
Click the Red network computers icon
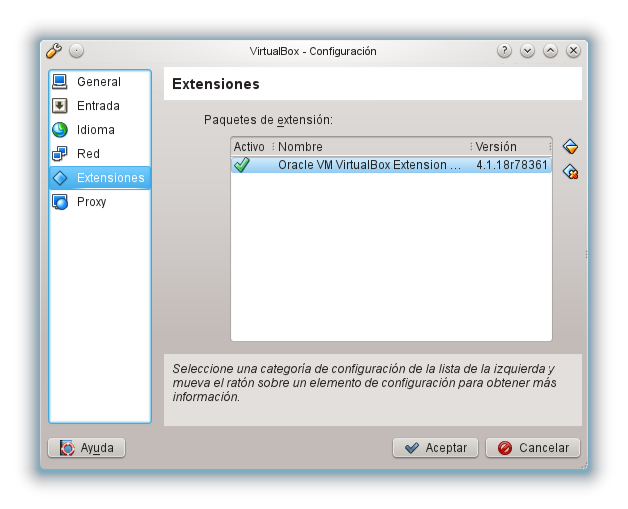(x=60, y=154)
